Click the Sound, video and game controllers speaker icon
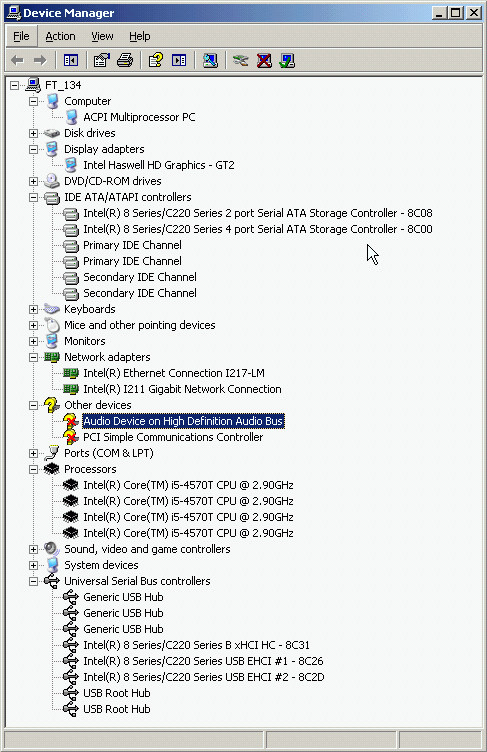This screenshot has width=487, height=752. [x=52, y=549]
